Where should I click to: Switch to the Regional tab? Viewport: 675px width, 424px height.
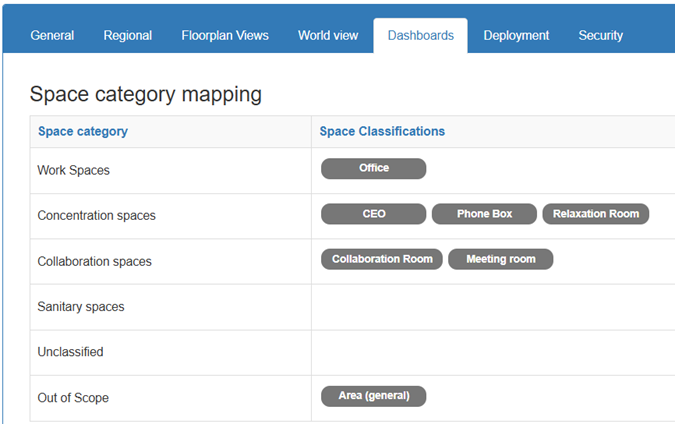click(x=127, y=35)
